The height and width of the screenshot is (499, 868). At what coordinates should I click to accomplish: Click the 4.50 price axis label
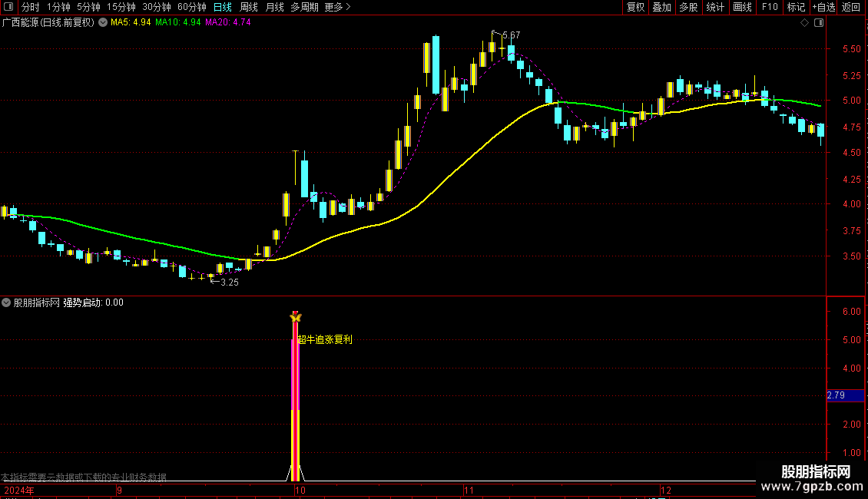(x=851, y=153)
